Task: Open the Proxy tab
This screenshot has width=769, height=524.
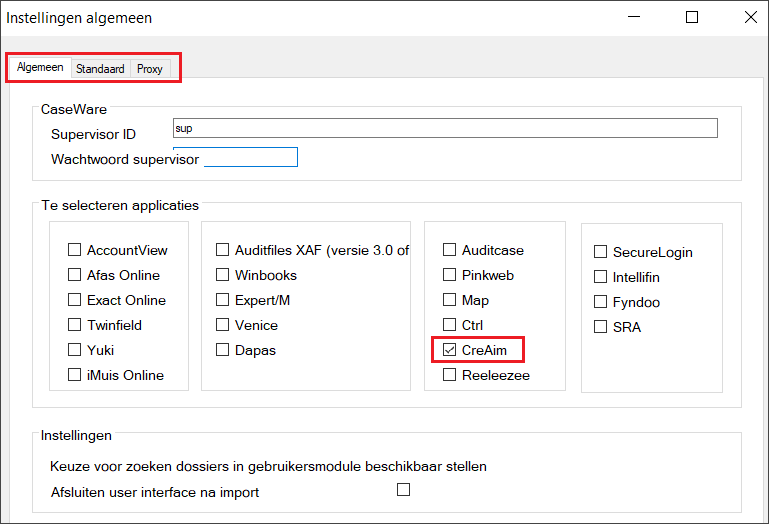Action: [x=150, y=69]
